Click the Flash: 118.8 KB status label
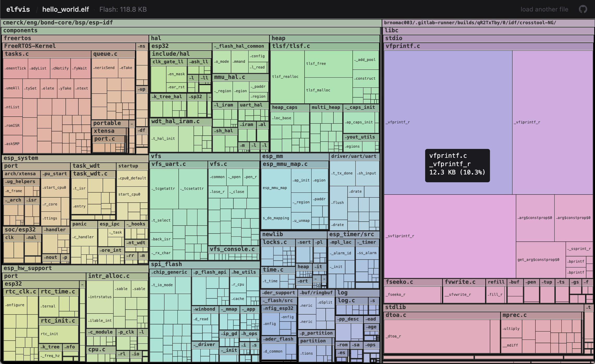595x364 pixels. pyautogui.click(x=123, y=9)
